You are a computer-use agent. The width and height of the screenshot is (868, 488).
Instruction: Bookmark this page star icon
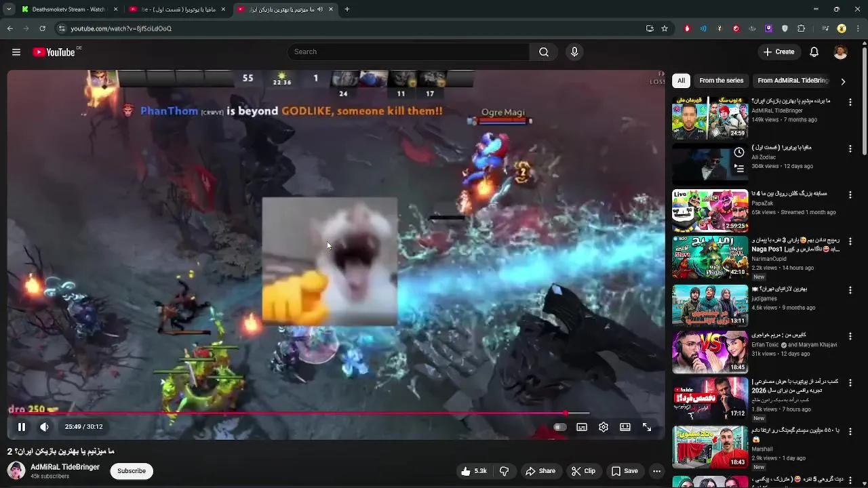click(x=665, y=28)
